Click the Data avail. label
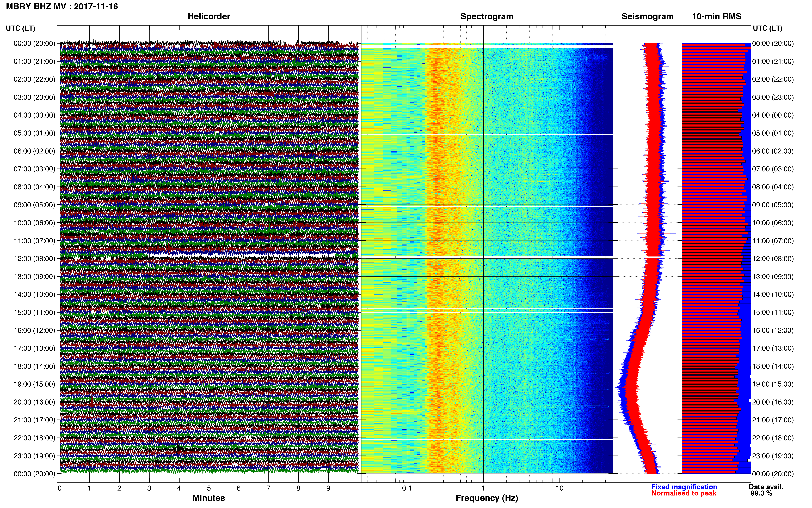812x508 pixels. click(x=766, y=487)
